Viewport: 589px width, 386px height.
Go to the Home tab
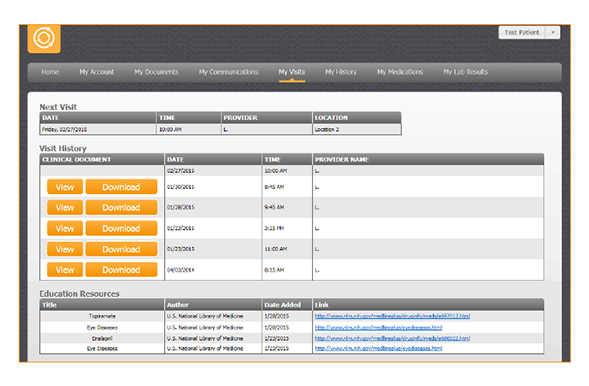pyautogui.click(x=50, y=72)
